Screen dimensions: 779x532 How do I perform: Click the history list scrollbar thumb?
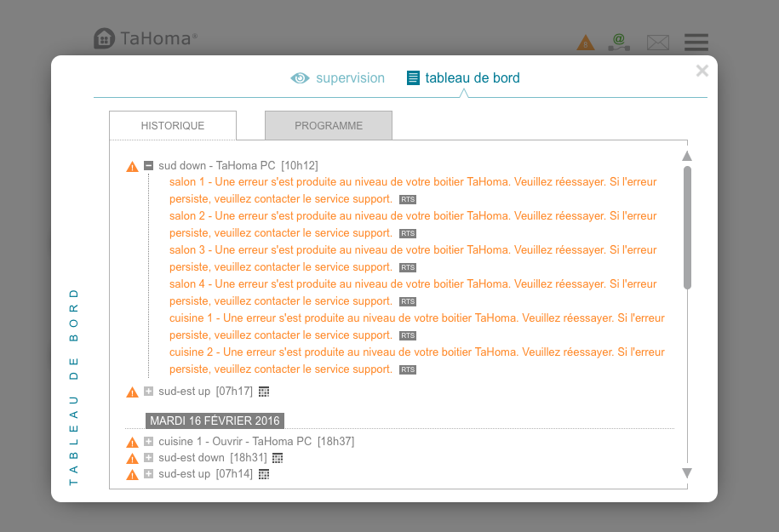(688, 227)
